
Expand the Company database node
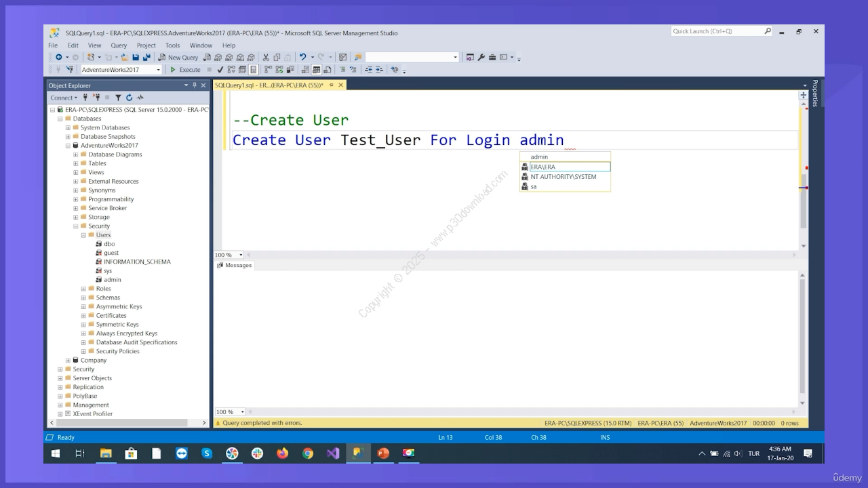[x=68, y=361]
